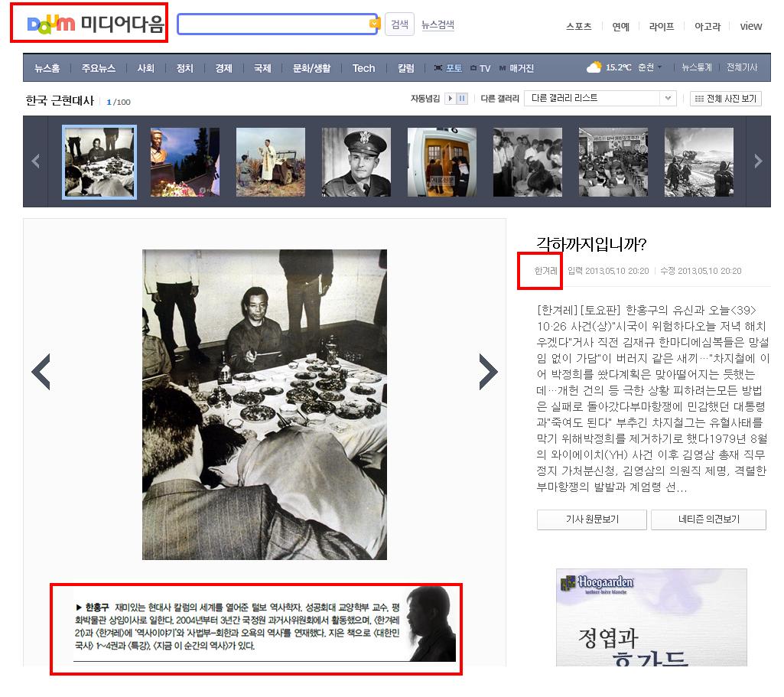The image size is (784, 697).
Task: Select the doorway scene thumbnail
Action: pos(442,162)
